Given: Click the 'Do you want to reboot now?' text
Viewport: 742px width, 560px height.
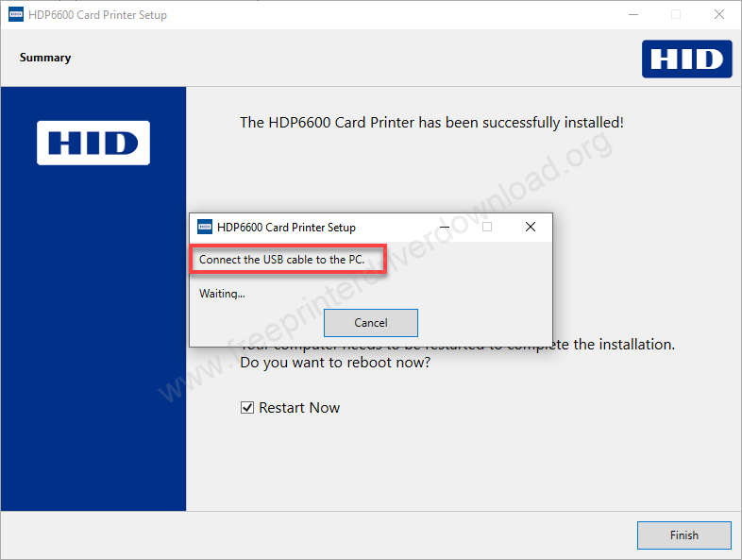Looking at the screenshot, I should pos(335,363).
